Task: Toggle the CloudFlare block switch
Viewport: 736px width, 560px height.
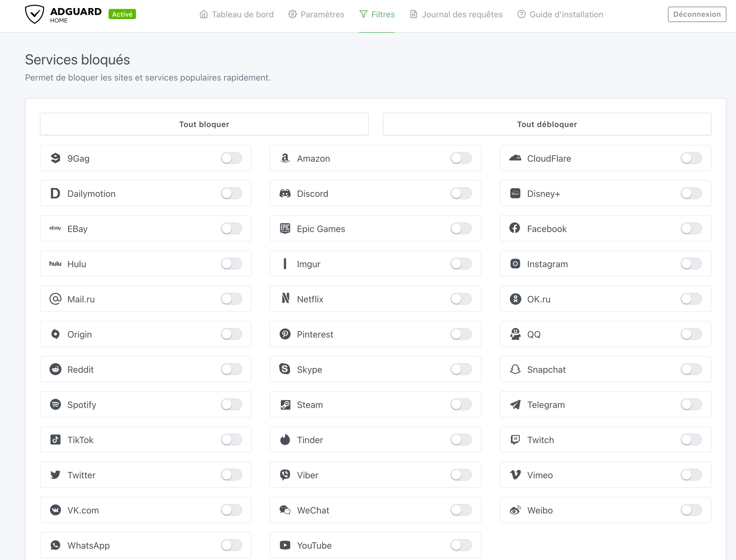Action: click(691, 158)
